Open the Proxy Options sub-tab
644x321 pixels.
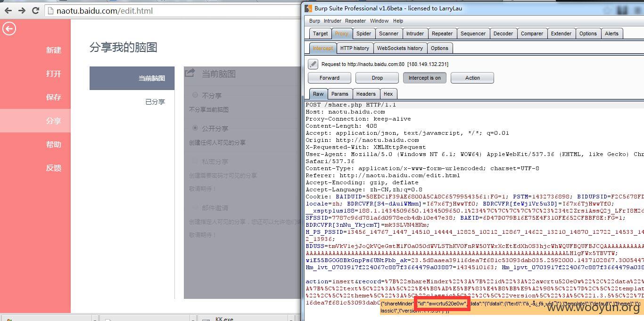439,48
